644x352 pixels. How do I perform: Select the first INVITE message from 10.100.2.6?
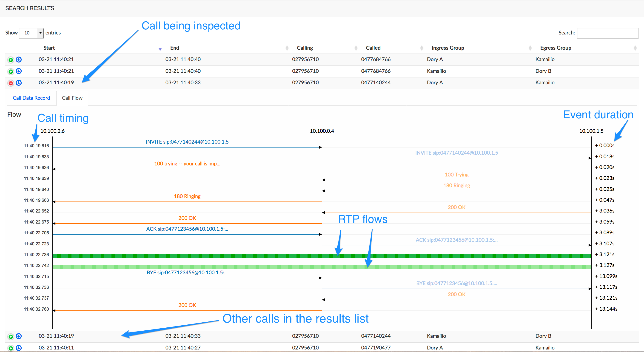187,142
